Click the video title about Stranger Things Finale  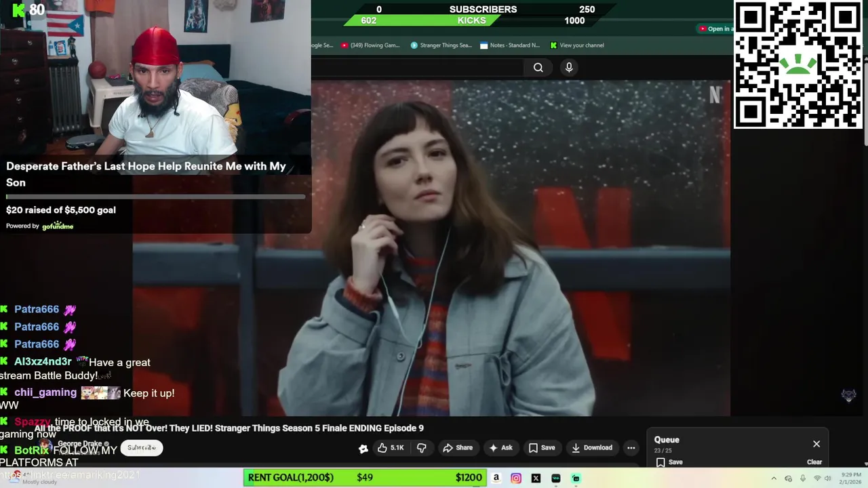229,428
